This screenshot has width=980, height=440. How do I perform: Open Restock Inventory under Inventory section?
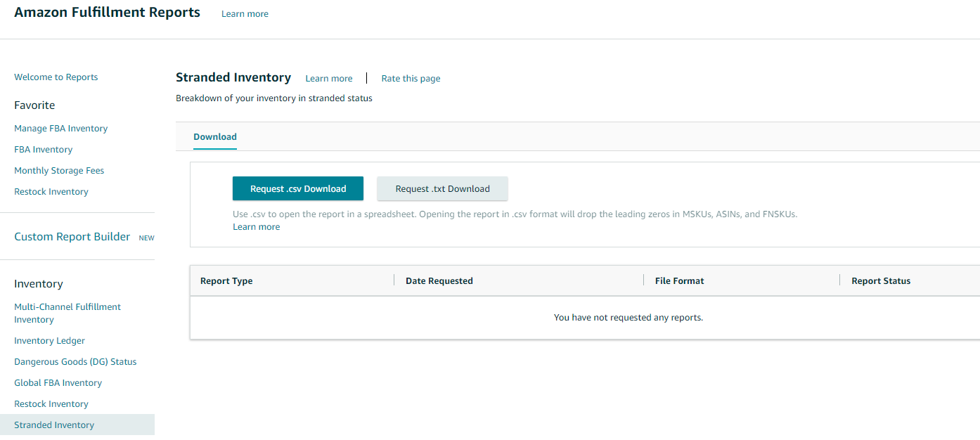[x=51, y=404]
